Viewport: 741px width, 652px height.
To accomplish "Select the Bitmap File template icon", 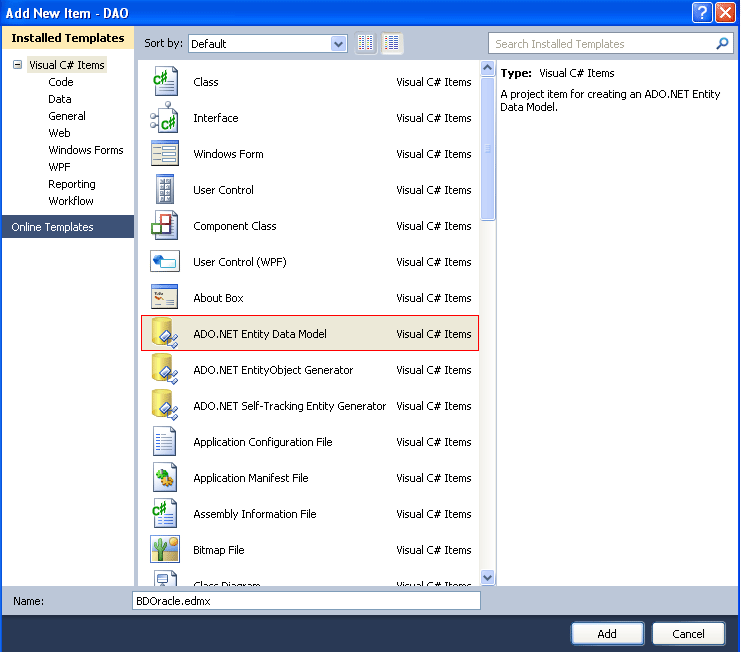I will pos(165,549).
